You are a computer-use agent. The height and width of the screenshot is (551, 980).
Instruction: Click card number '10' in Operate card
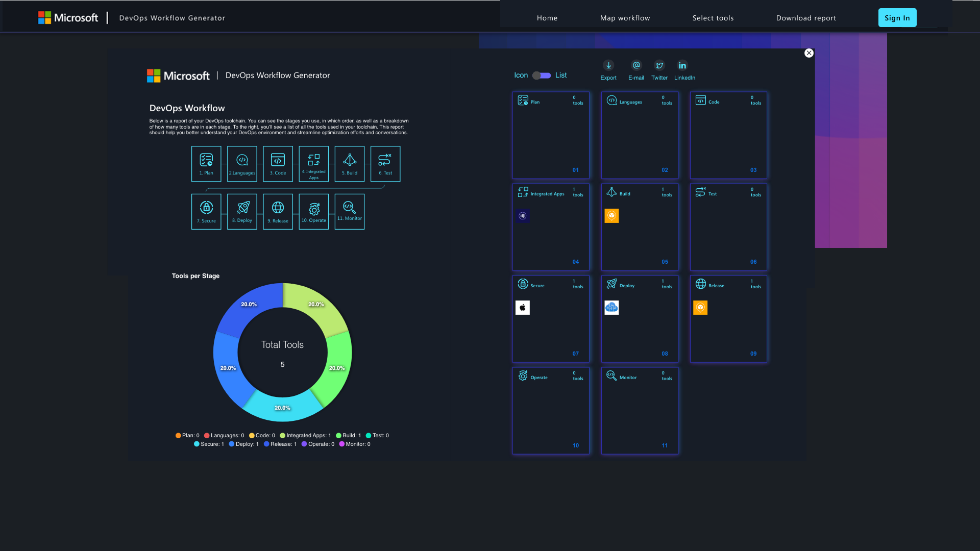tap(576, 446)
